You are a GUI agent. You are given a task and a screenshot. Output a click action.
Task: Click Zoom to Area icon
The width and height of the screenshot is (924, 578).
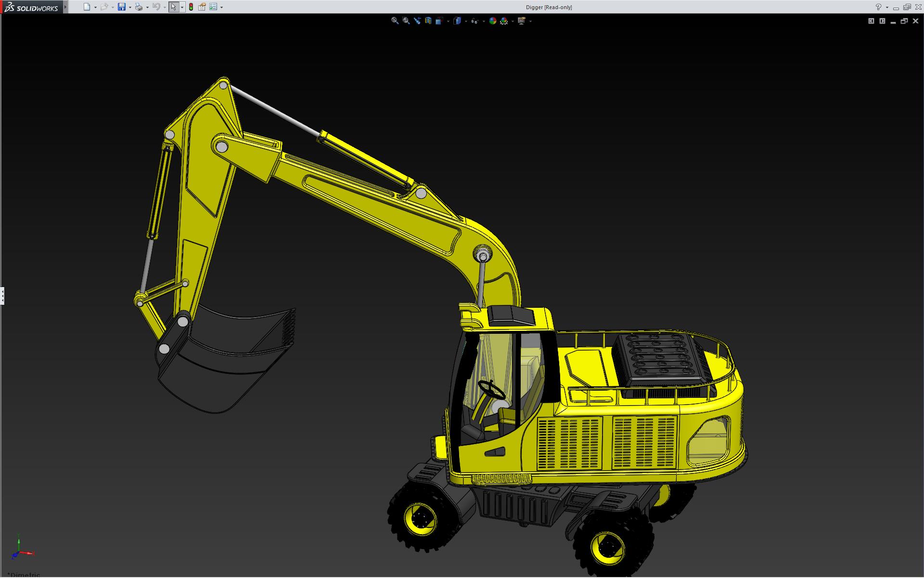[x=406, y=21]
